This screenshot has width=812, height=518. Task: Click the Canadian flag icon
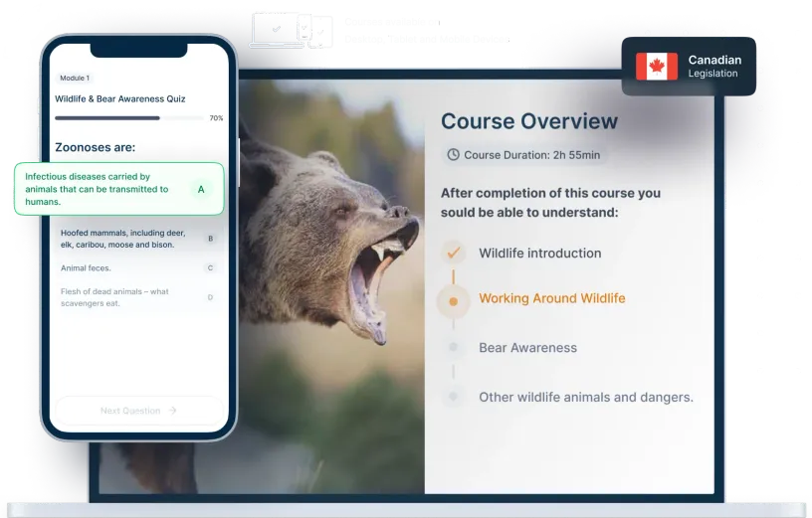[x=657, y=67]
